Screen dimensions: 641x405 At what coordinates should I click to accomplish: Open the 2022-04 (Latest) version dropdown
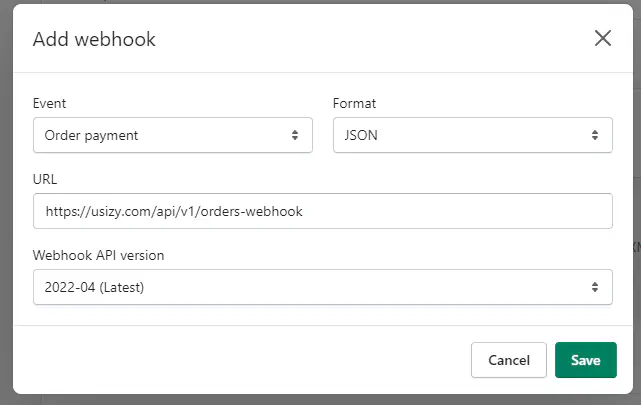point(300,287)
